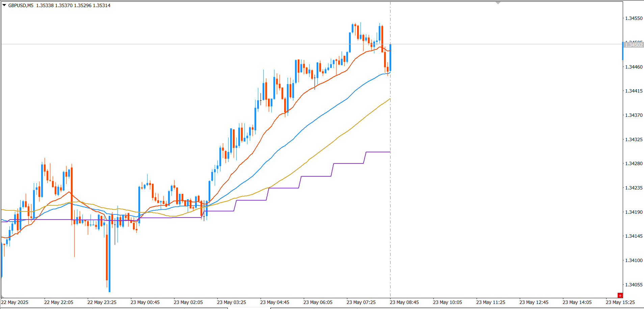Click the 1.34325 price axis label
Viewport: 644px width, 309px height.
click(634, 139)
